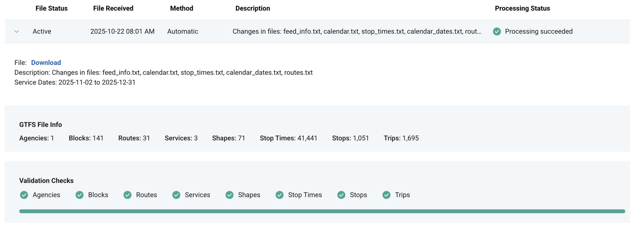Click the Blocks validation check icon
This screenshot has height=237, width=644.
(x=80, y=195)
